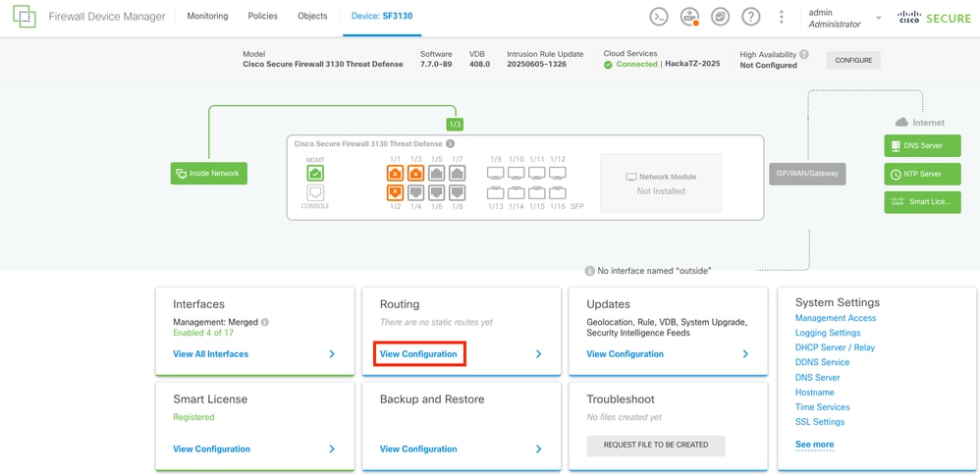The image size is (980, 475).
Task: Click the High Availability help icon
Action: coord(804,54)
